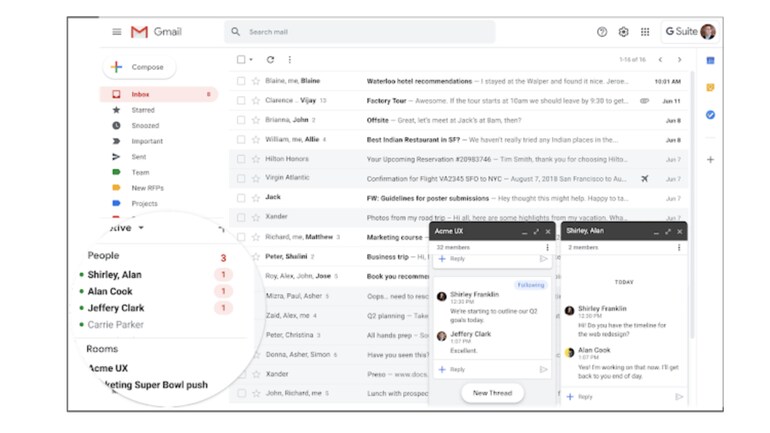Open the Calendar icon in side panel
The height and width of the screenshot is (433, 770).
(x=710, y=61)
